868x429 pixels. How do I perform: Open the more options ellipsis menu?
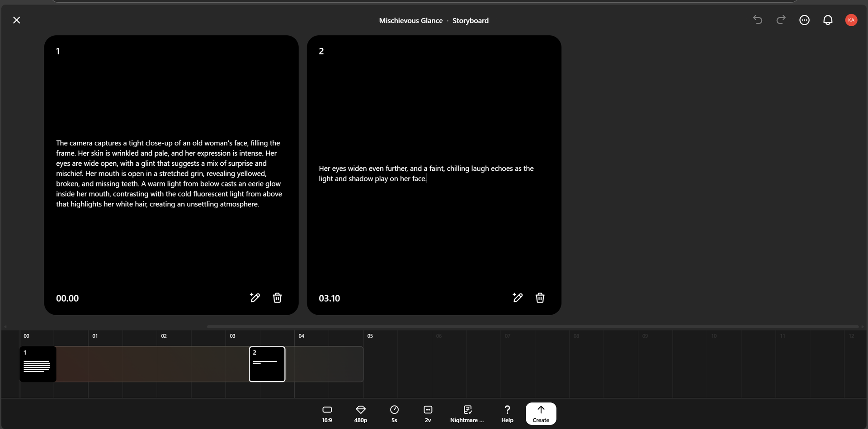pyautogui.click(x=804, y=20)
